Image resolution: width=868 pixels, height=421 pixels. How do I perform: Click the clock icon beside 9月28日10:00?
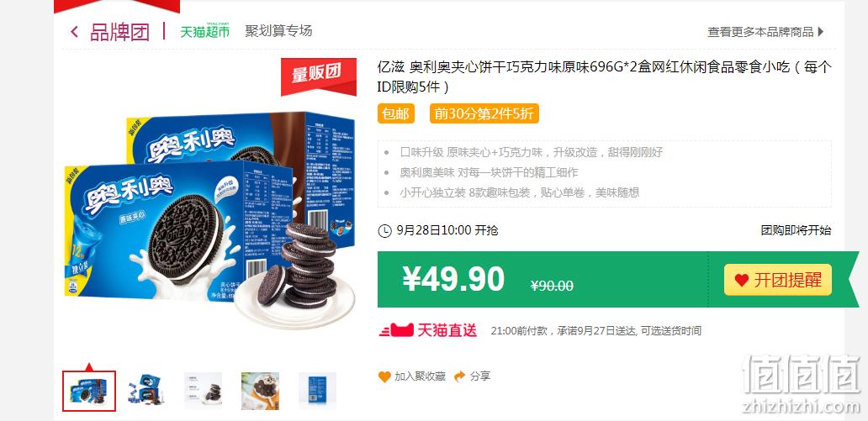click(384, 231)
